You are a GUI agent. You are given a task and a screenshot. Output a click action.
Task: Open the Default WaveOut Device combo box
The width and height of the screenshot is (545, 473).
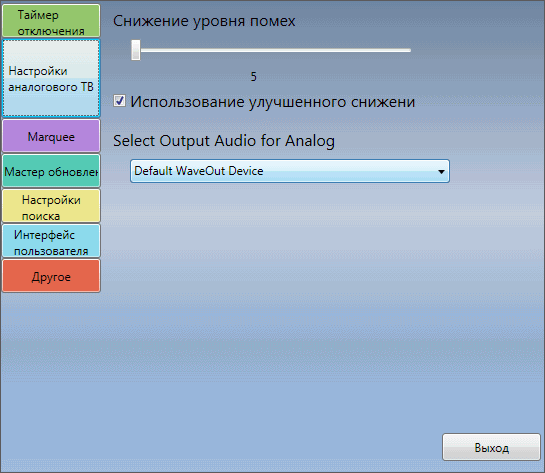290,171
